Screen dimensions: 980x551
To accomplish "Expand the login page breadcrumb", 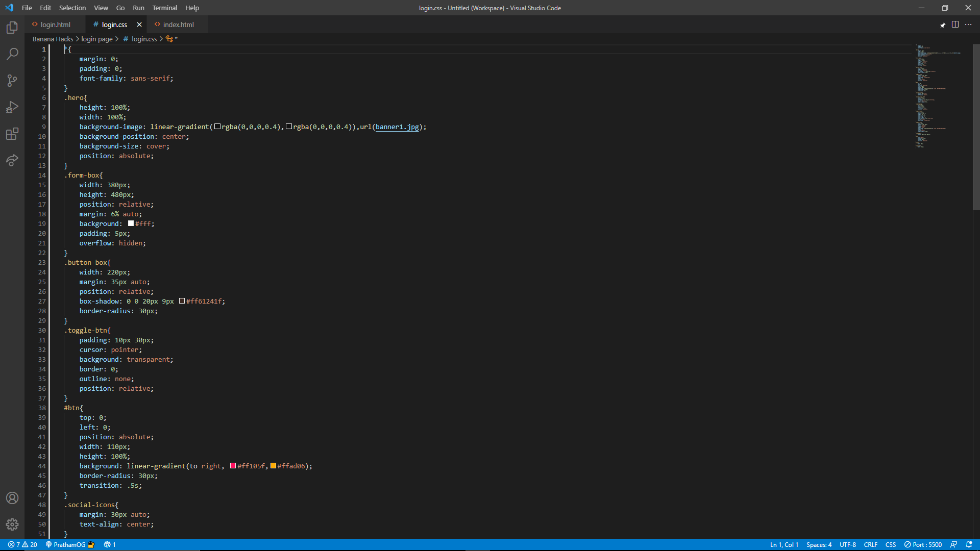I will [x=97, y=39].
